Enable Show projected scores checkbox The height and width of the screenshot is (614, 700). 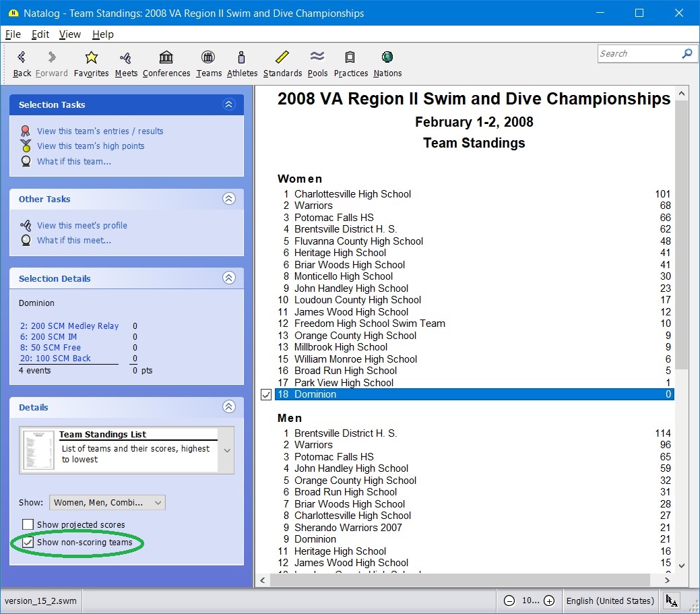(x=28, y=524)
